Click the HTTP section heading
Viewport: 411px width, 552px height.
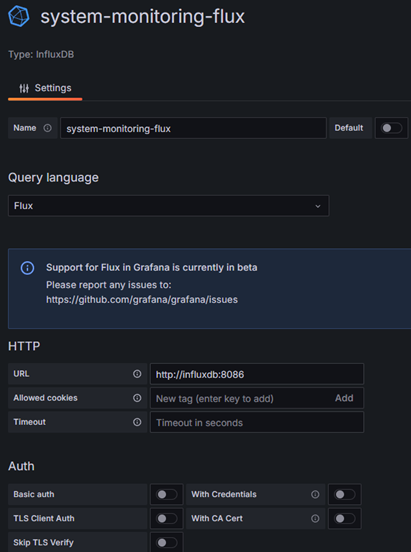24,346
